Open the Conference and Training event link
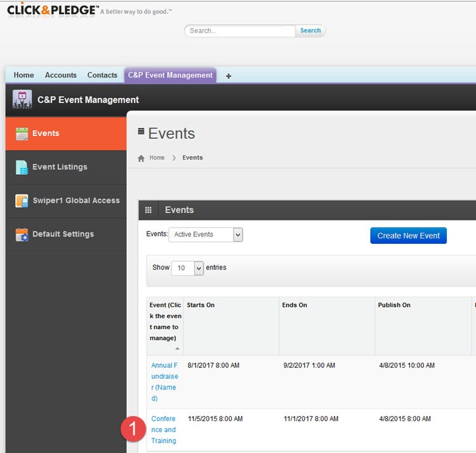Screen dimensions: 476x453 164,429
